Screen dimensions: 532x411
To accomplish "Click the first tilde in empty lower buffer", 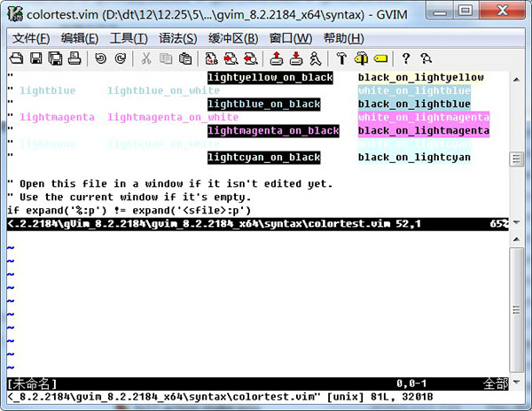I will (11, 248).
